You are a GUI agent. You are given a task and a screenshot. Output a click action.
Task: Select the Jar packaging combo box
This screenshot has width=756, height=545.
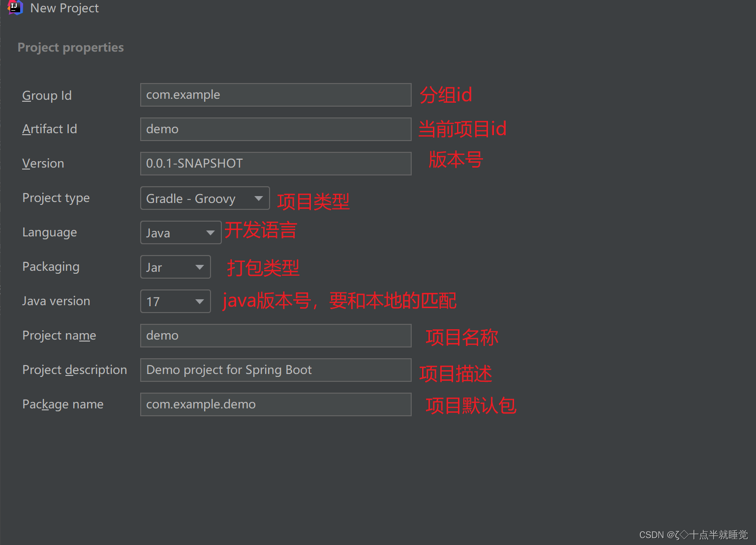coord(176,267)
